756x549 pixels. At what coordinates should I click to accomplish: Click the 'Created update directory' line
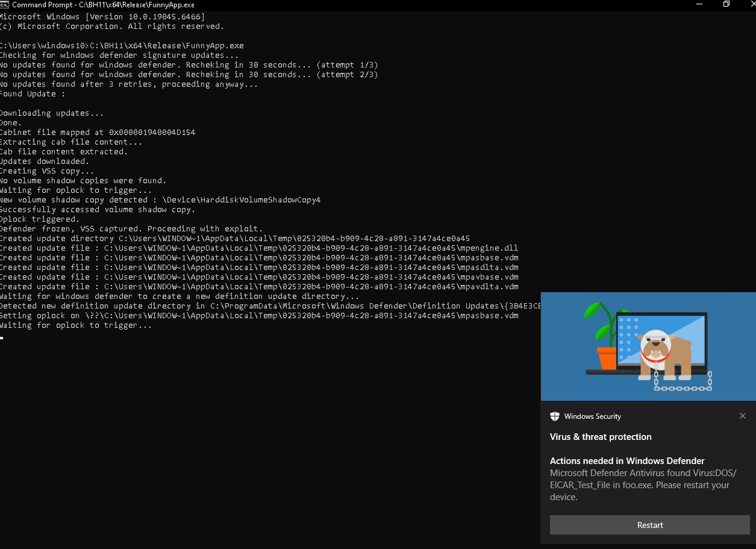point(235,238)
